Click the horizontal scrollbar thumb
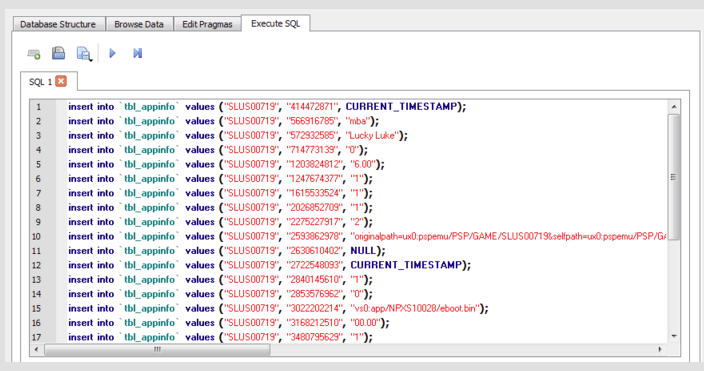 (x=157, y=349)
